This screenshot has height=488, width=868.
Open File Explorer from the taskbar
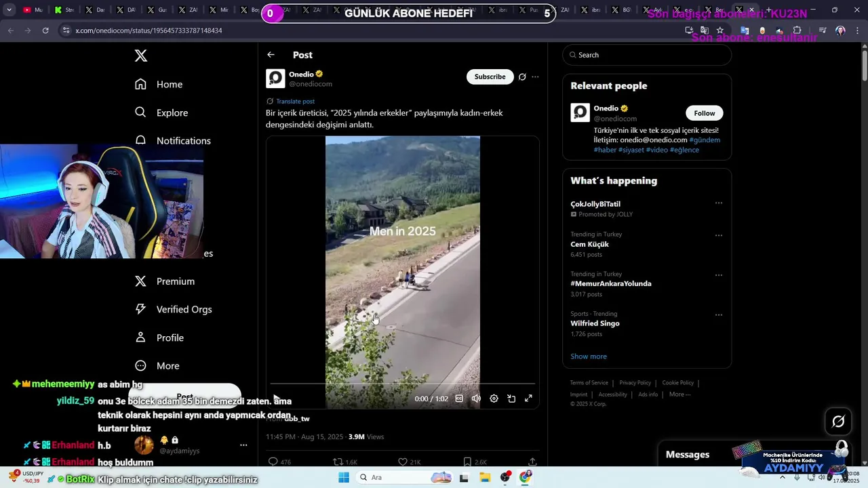[485, 477]
